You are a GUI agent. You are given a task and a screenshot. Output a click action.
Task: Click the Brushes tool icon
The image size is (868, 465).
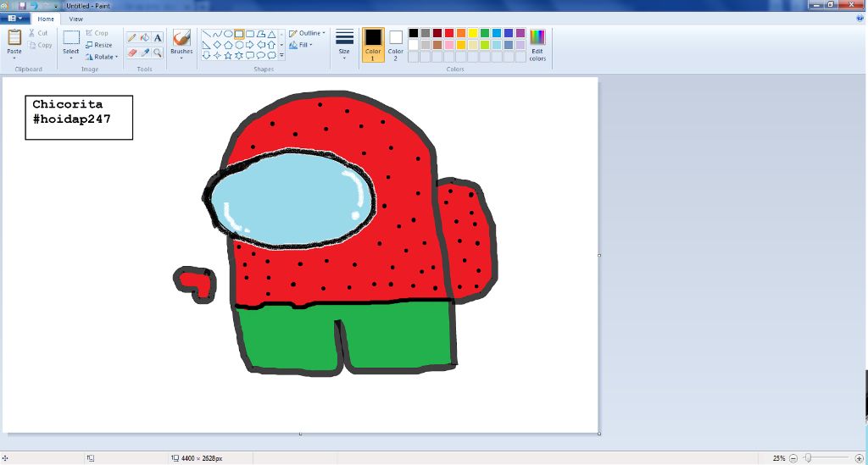pyautogui.click(x=181, y=38)
